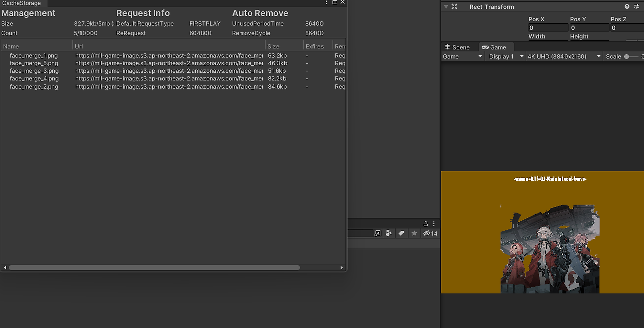This screenshot has height=328, width=644.
Task: Click the 82.2kb size cell
Action: pyautogui.click(x=277, y=78)
